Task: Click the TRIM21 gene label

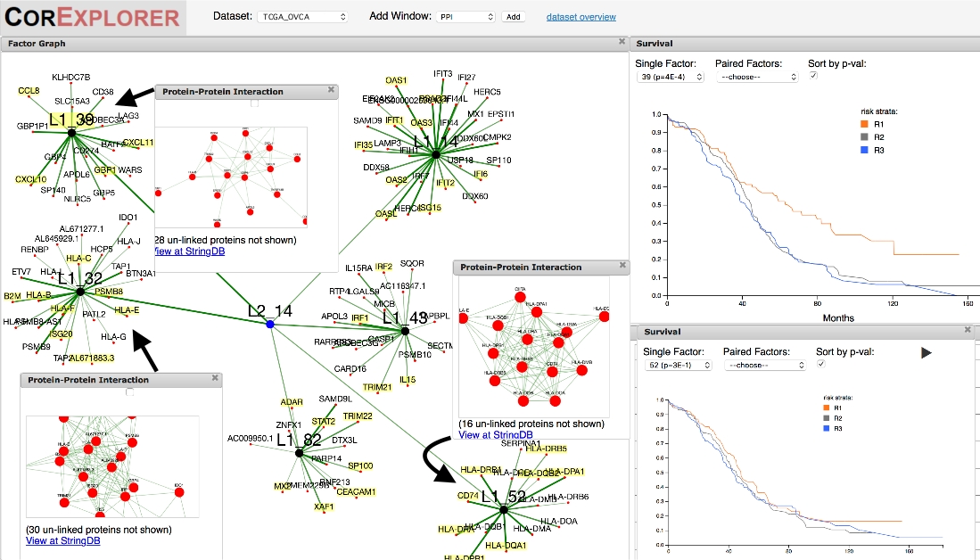Action: pos(377,388)
